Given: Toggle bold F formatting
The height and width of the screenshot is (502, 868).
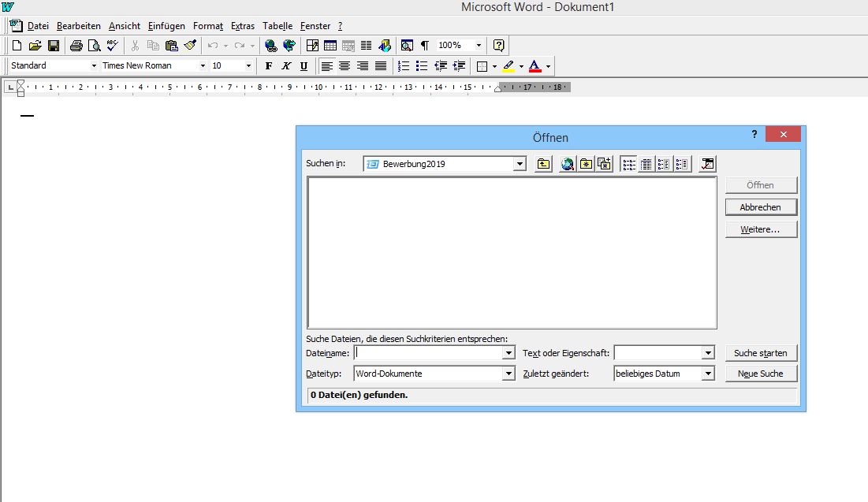Looking at the screenshot, I should pyautogui.click(x=269, y=66).
